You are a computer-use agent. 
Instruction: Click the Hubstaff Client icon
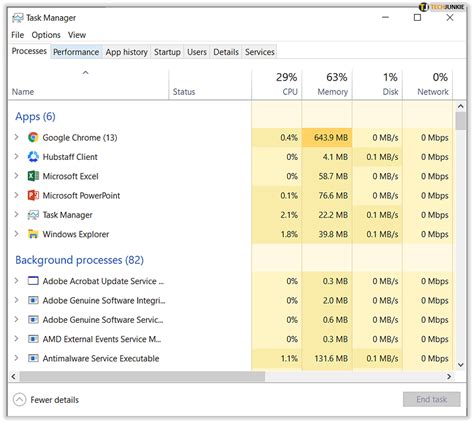[x=33, y=157]
